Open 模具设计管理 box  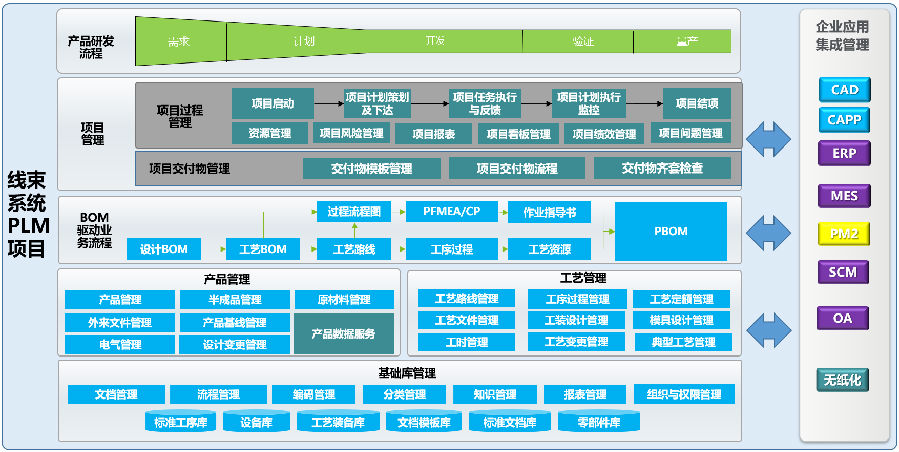(x=682, y=320)
